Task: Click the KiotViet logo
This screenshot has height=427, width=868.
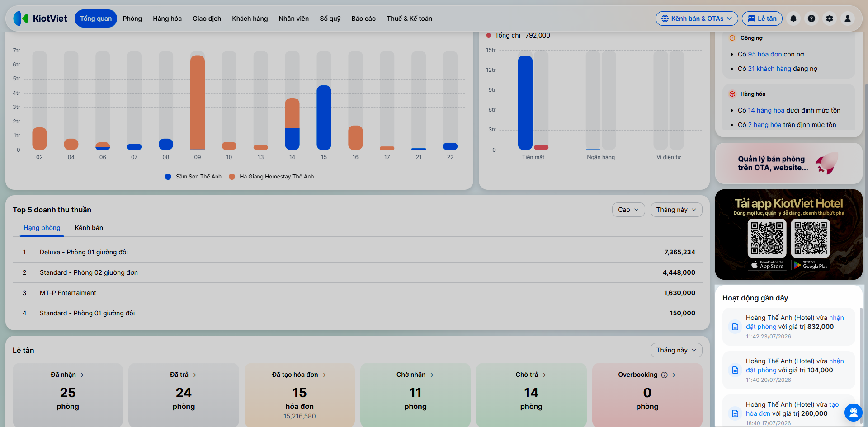Action: tap(40, 19)
